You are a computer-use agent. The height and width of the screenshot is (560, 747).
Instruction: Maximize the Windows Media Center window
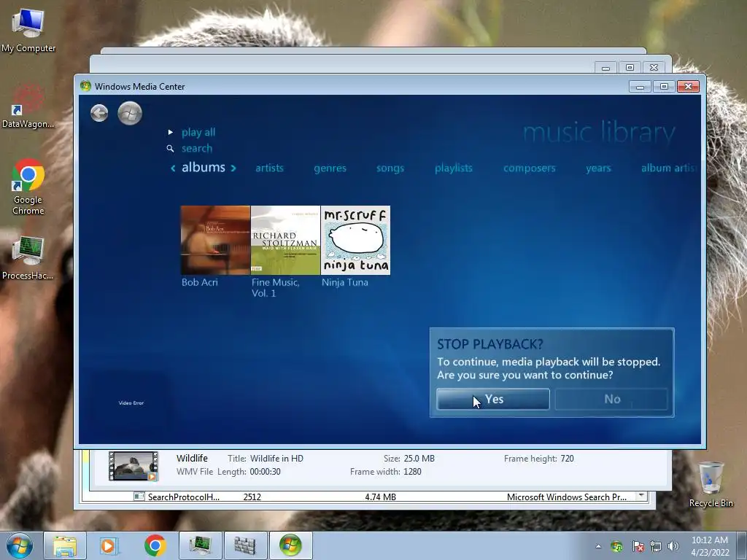tap(664, 87)
